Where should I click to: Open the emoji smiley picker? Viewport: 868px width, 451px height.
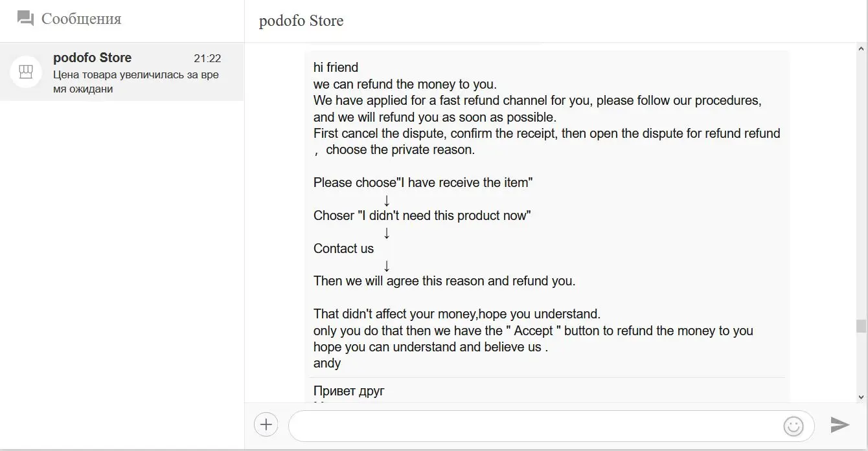793,425
